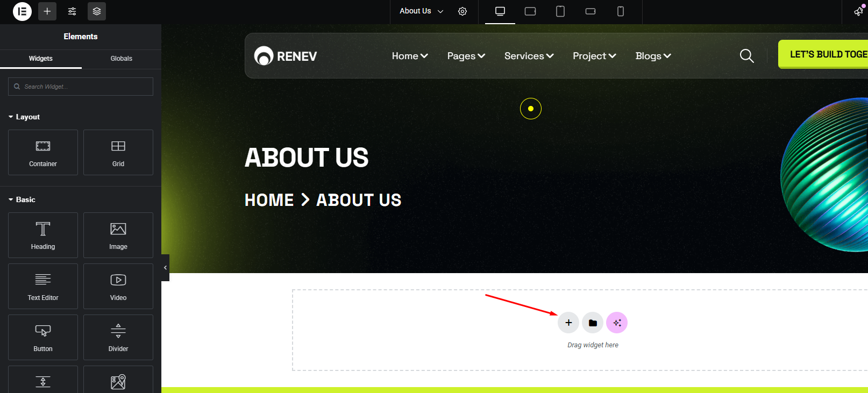
Task: Open the Structure layers icon
Action: [97, 11]
